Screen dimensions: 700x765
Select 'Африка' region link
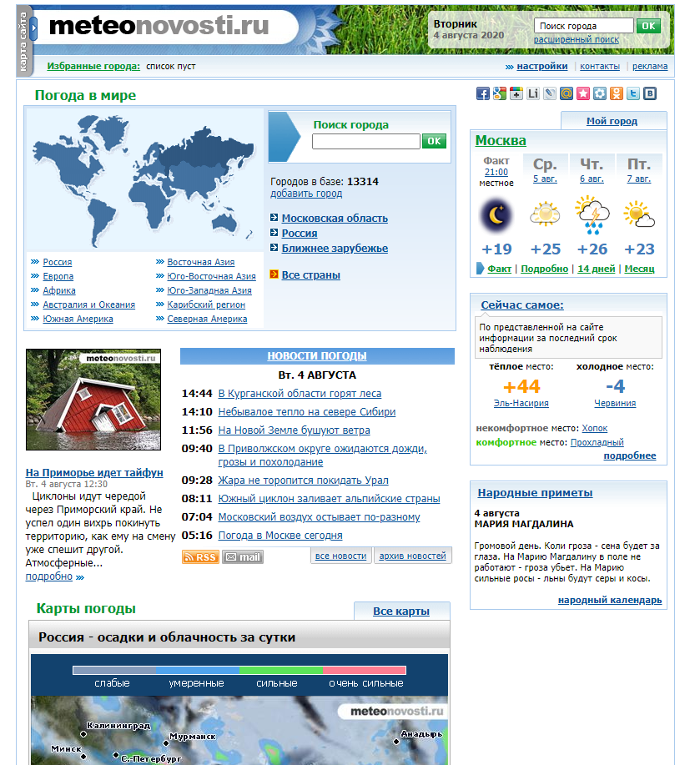[x=59, y=291]
